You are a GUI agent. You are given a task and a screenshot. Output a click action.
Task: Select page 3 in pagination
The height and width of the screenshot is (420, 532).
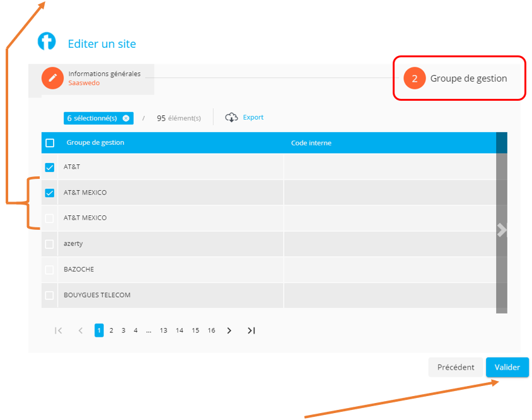tap(124, 331)
